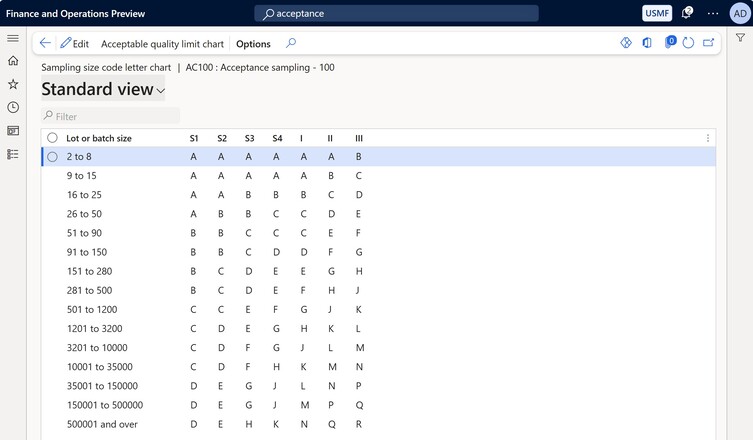Screen dimensions: 753x440
Task: Toggle the select-all rows radio in header
Action: coord(52,138)
